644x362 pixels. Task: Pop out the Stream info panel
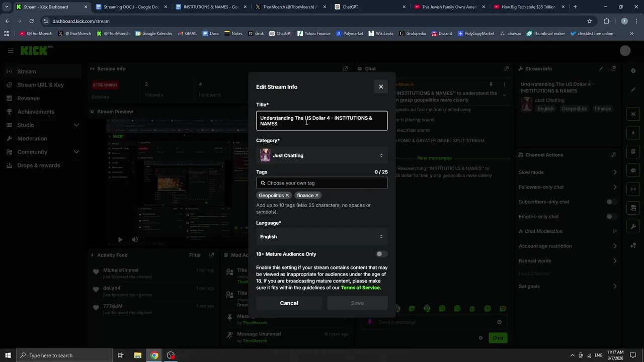613,69
